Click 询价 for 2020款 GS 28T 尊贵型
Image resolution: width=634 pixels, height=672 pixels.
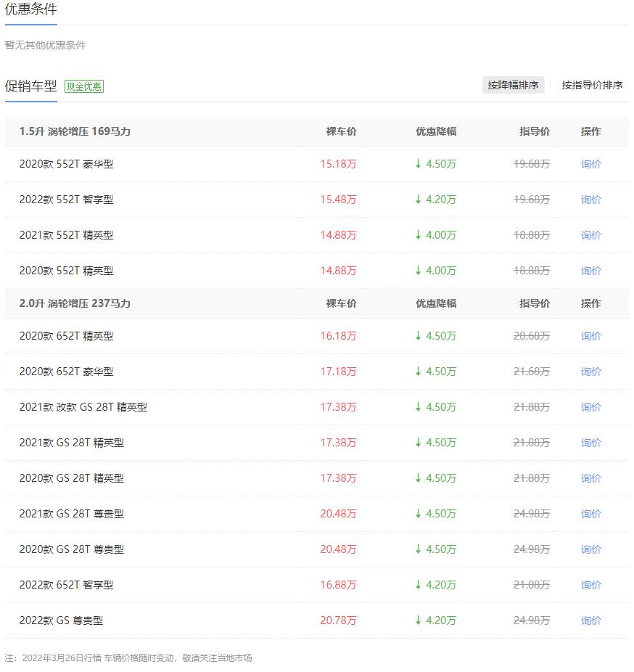[590, 549]
